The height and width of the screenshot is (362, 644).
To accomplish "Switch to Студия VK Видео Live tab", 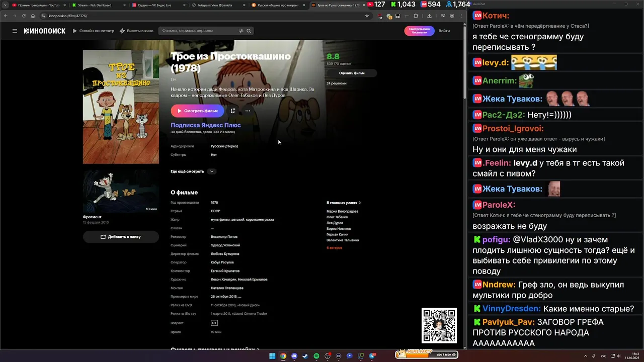I will coord(158,5).
